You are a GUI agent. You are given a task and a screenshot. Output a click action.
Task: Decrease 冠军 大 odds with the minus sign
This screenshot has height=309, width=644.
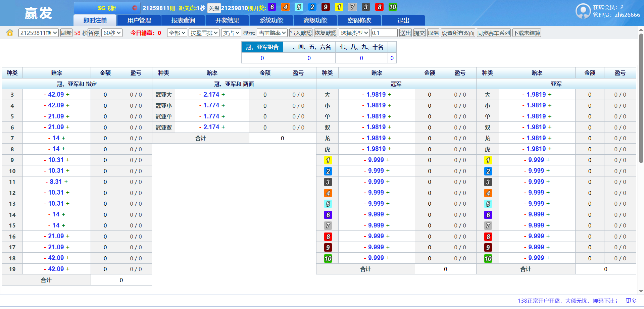pos(363,95)
